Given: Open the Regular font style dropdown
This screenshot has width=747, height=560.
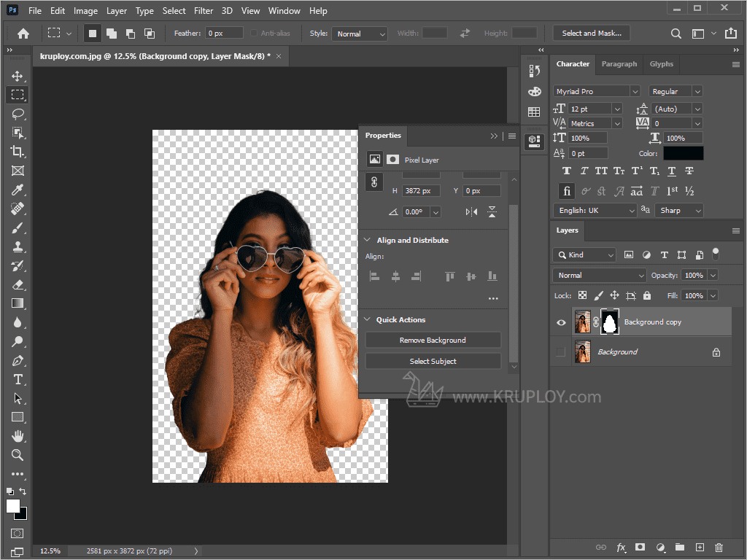Looking at the screenshot, I should click(x=676, y=91).
